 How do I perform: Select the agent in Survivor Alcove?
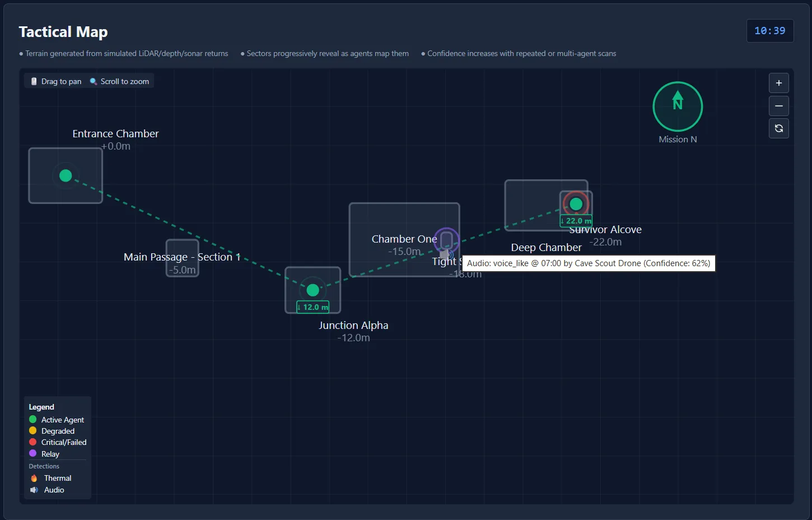pyautogui.click(x=576, y=203)
